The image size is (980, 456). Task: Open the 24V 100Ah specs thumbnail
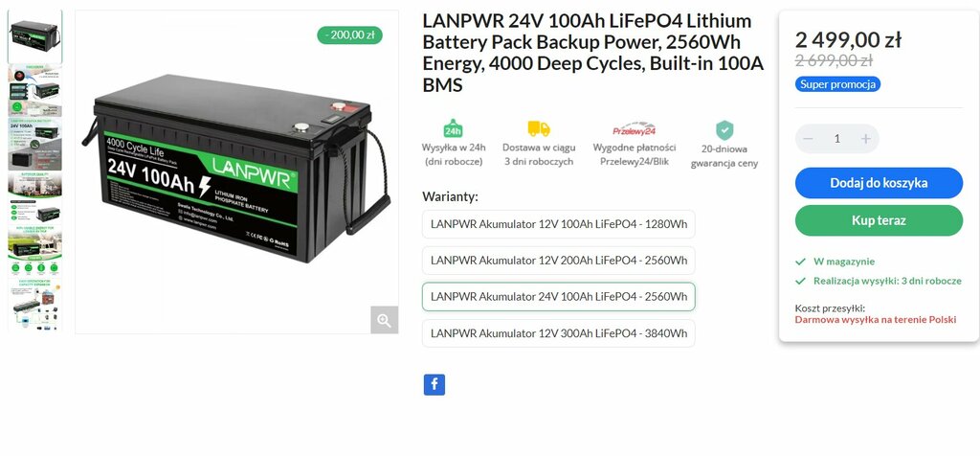35,145
